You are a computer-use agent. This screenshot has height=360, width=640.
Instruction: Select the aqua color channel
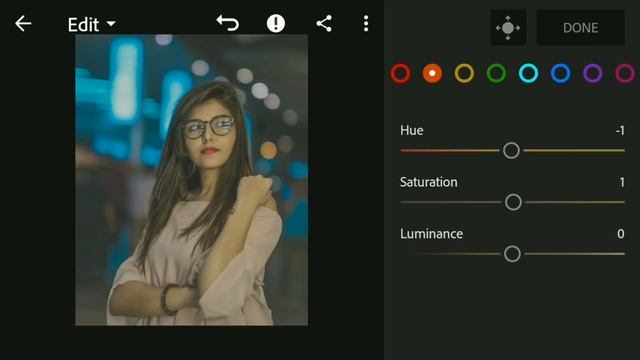point(529,73)
